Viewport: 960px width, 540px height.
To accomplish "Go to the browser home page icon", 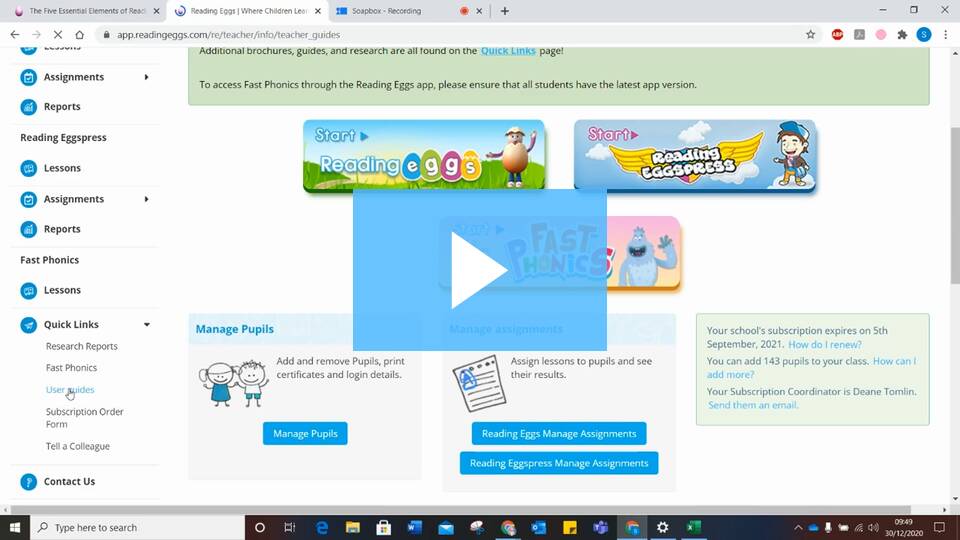I will 80,35.
